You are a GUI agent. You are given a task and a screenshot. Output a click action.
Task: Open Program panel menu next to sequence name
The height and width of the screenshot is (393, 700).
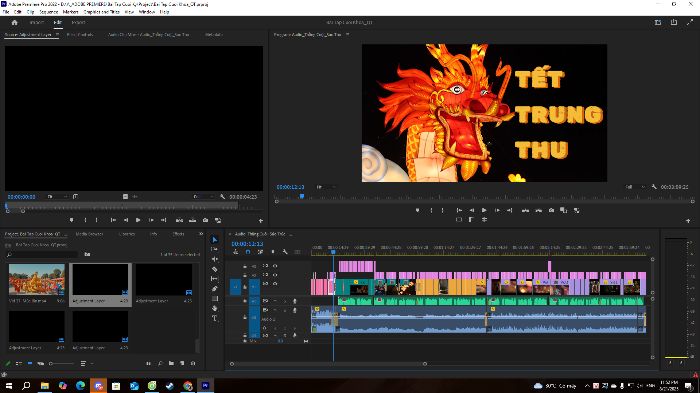pos(347,34)
